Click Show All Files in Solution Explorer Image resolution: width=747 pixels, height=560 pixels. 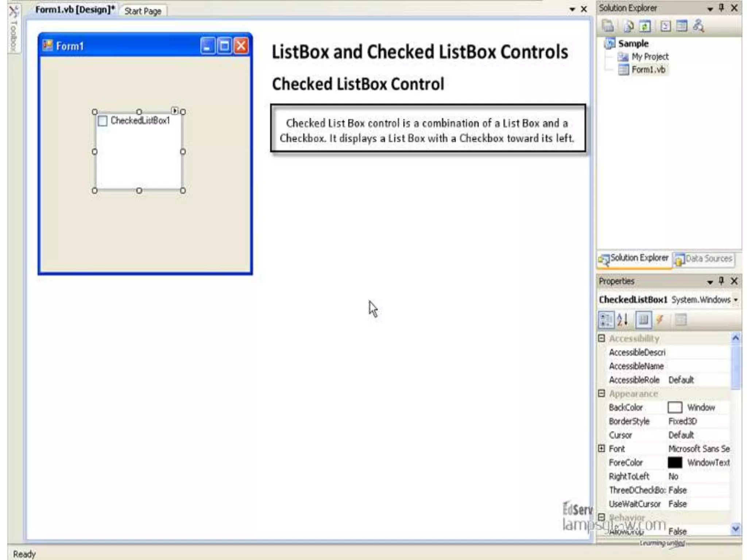(628, 26)
